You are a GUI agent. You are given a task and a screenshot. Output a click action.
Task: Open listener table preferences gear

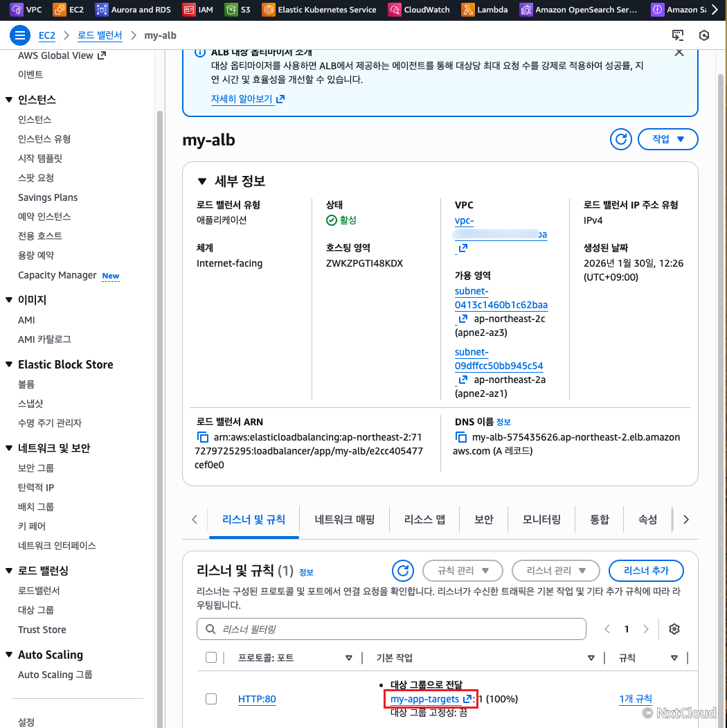coord(674,629)
